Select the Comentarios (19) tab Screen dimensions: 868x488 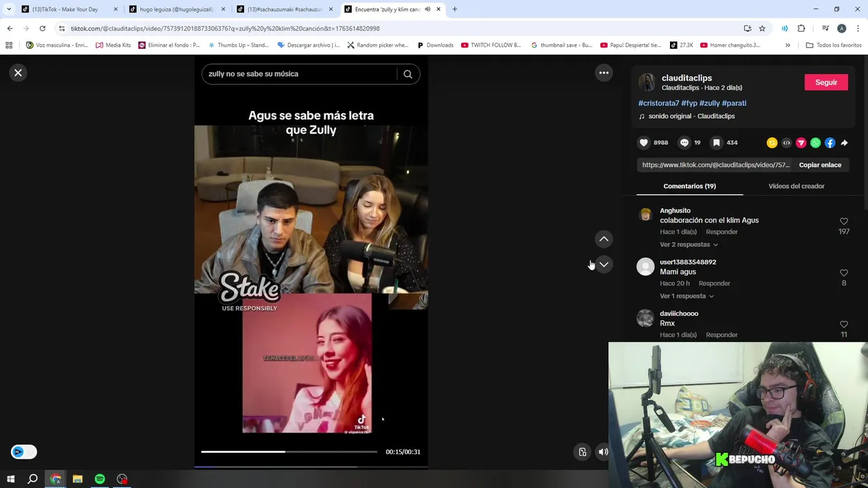click(690, 186)
